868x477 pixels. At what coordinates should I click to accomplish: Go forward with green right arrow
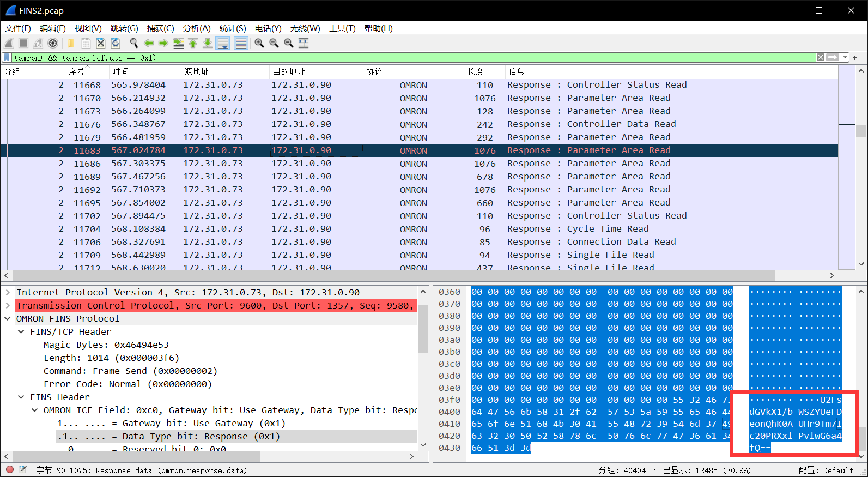tap(163, 43)
